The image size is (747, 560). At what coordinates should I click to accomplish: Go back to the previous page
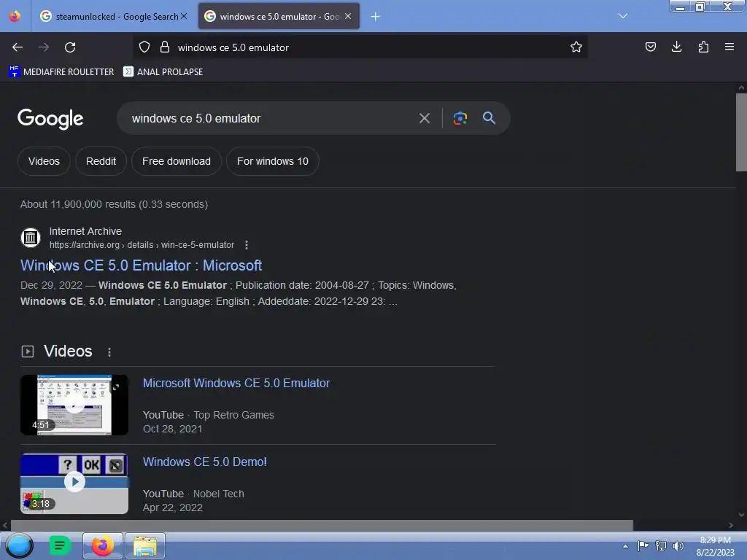18,47
